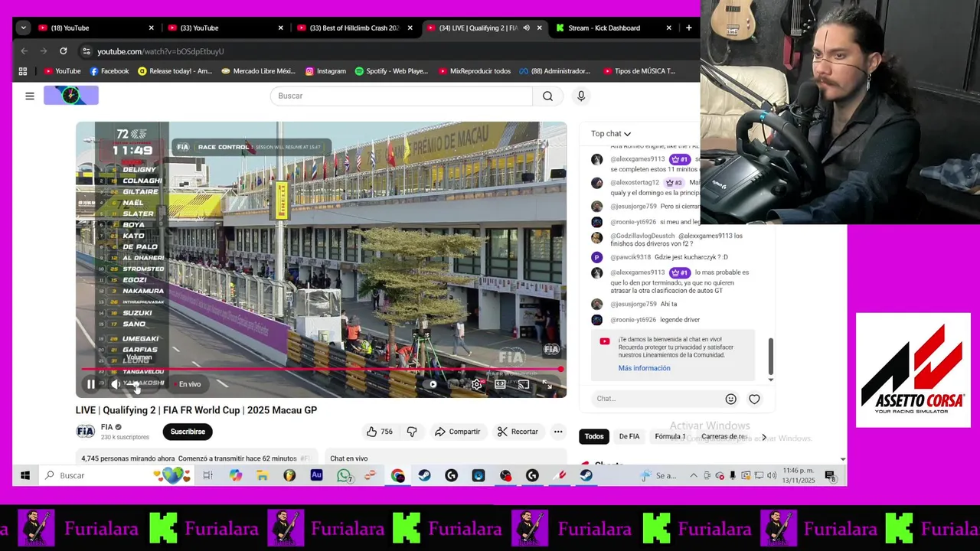Switch player to theater mode
980x551 pixels.
500,384
